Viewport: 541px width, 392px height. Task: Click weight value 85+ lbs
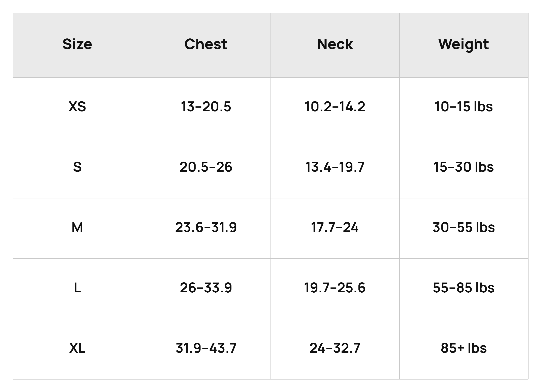click(x=464, y=348)
